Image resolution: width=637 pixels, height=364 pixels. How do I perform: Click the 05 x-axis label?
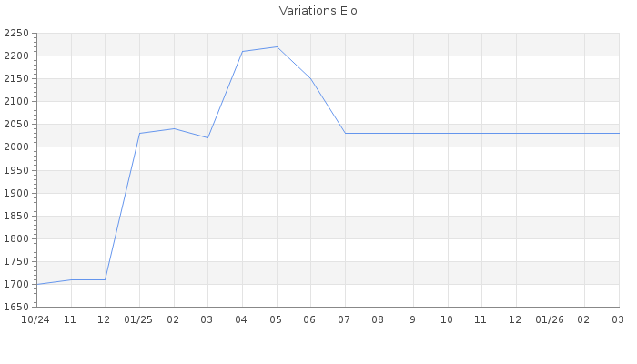click(x=277, y=319)
